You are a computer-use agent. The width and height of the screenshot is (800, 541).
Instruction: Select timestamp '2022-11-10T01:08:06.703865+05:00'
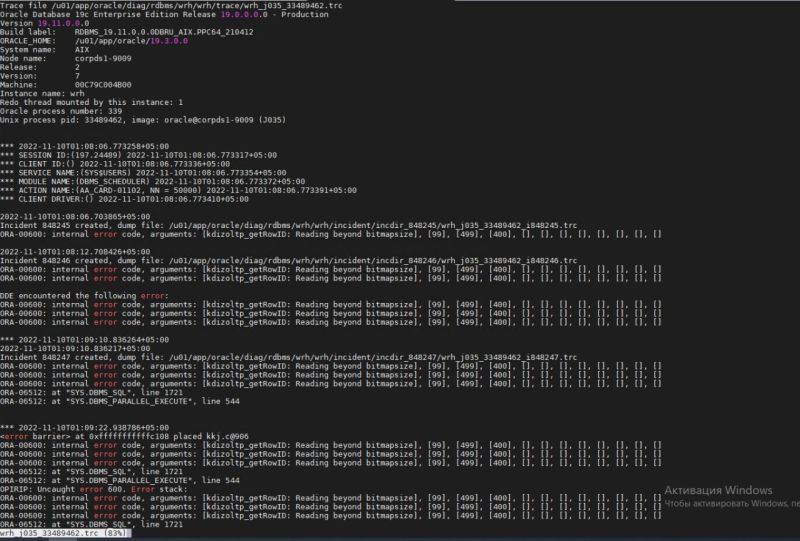click(x=75, y=216)
